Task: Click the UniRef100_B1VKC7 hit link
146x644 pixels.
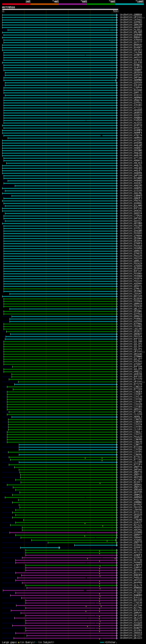Action: coord(131,482)
